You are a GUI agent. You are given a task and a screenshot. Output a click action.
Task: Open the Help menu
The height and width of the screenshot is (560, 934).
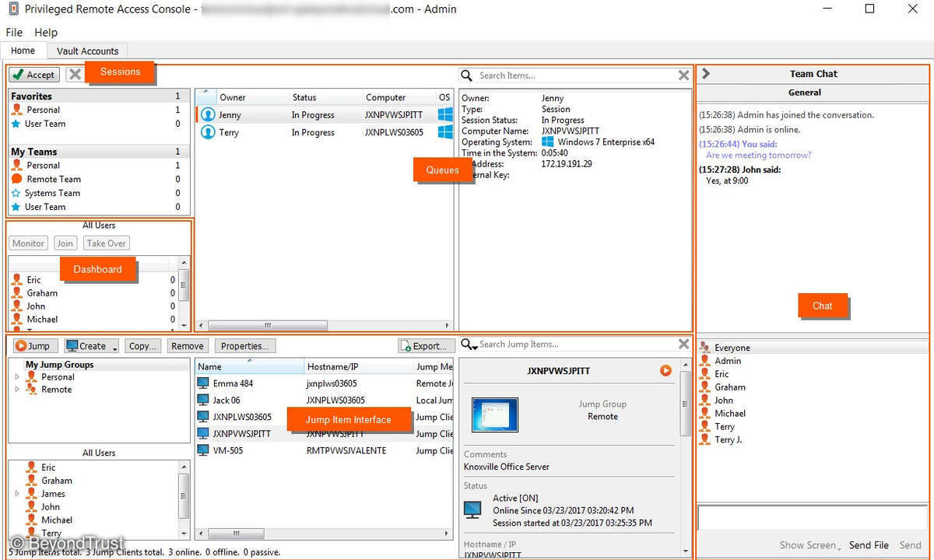click(46, 33)
